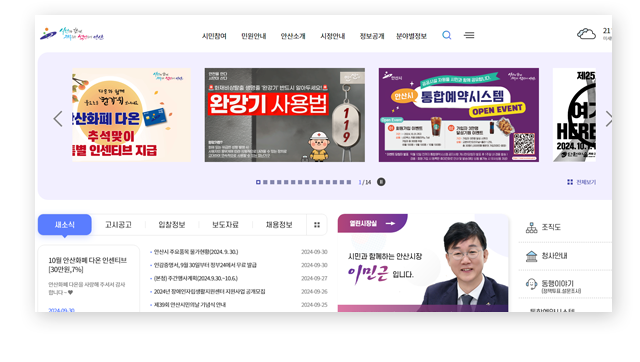Image resolution: width=640 pixels, height=362 pixels.
Task: Click the date 2024-09-26 in the list
Action: [314, 291]
